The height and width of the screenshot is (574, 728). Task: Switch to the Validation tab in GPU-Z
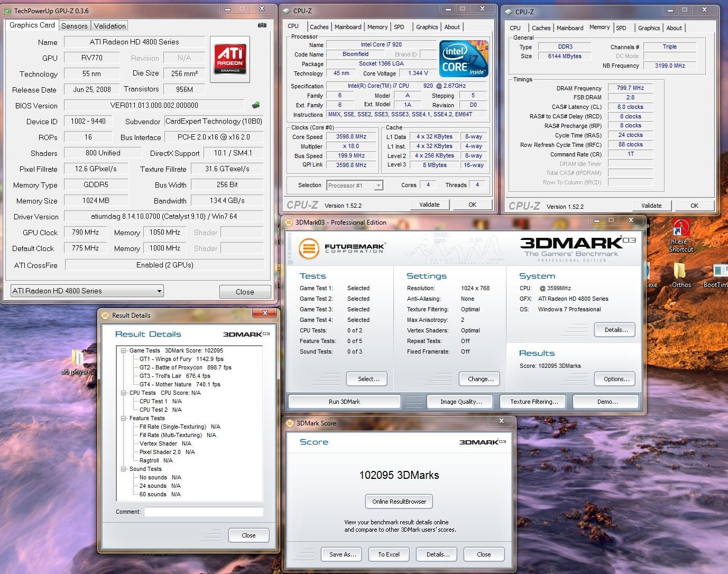[x=110, y=26]
